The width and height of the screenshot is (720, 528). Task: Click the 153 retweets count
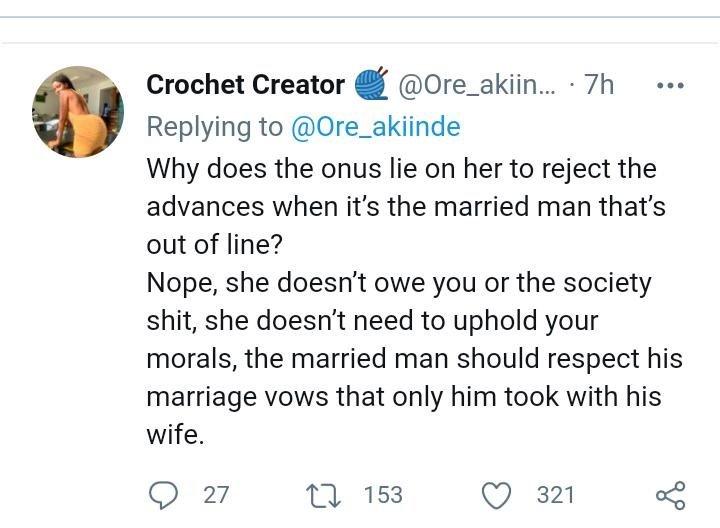pyautogui.click(x=382, y=494)
